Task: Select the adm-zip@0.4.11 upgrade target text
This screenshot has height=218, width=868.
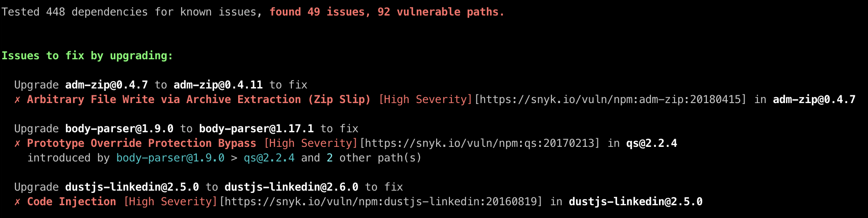Action: tap(218, 85)
